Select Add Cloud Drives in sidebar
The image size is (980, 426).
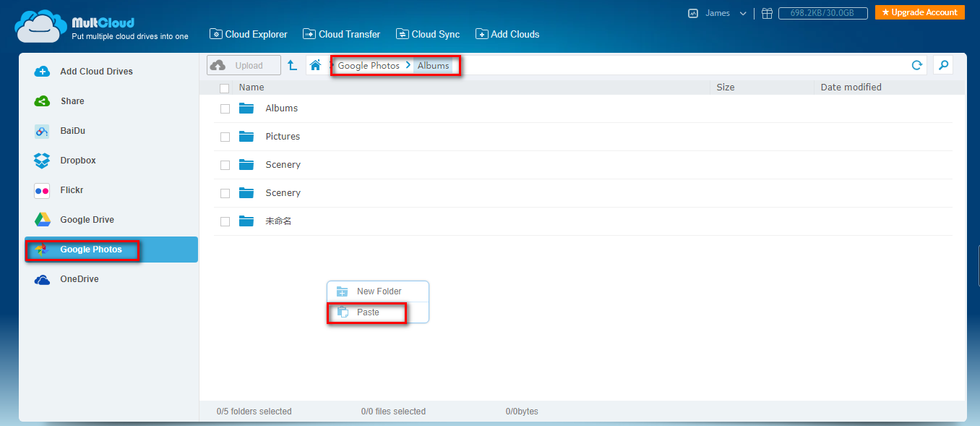click(x=111, y=72)
